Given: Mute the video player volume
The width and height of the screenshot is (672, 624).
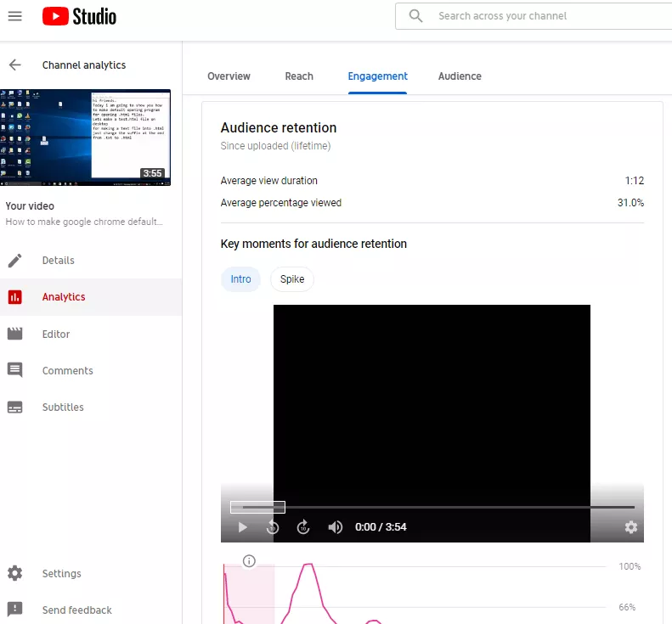Looking at the screenshot, I should tap(335, 526).
